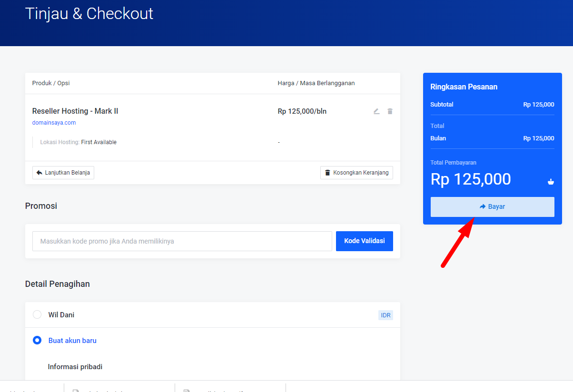Click the basket icon beside total payment
The image size is (573, 392).
point(551,181)
